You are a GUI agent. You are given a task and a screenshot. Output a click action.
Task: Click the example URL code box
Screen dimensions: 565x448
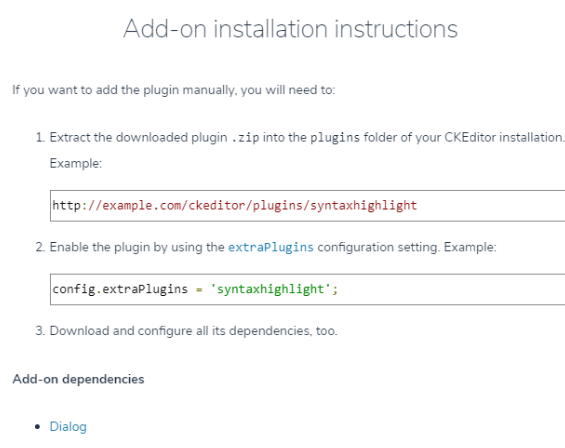307,206
